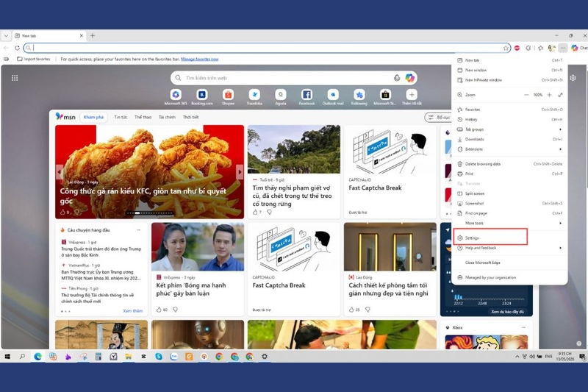
Task: Click the three-dots Settings and more button
Action: click(563, 48)
